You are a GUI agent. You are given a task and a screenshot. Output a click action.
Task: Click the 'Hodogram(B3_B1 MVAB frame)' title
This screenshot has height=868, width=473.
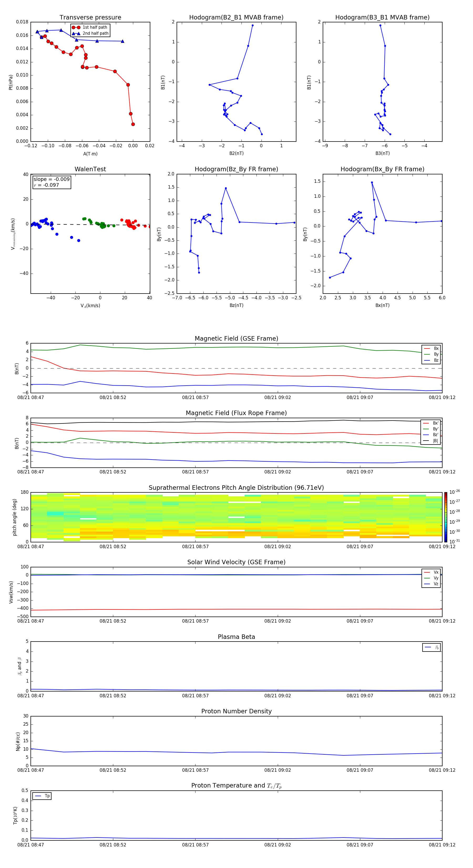click(x=382, y=18)
